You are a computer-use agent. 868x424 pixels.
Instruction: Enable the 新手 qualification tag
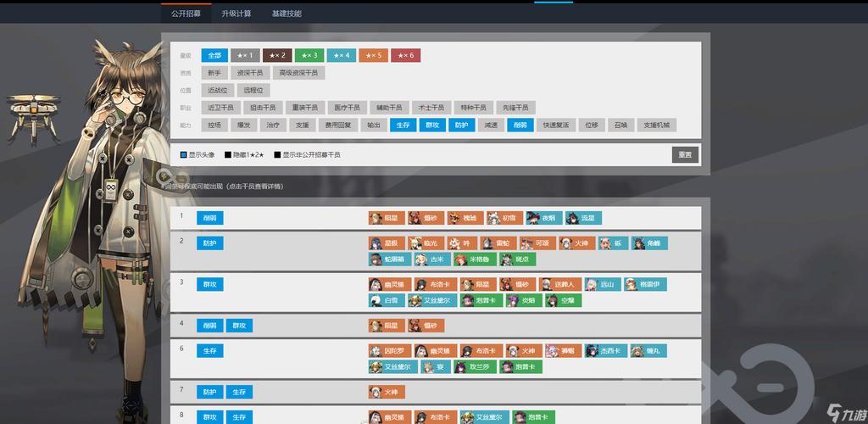(x=214, y=73)
